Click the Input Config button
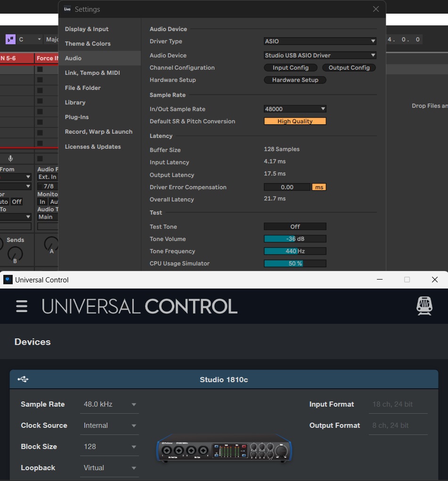The width and height of the screenshot is (448, 481). coord(290,68)
